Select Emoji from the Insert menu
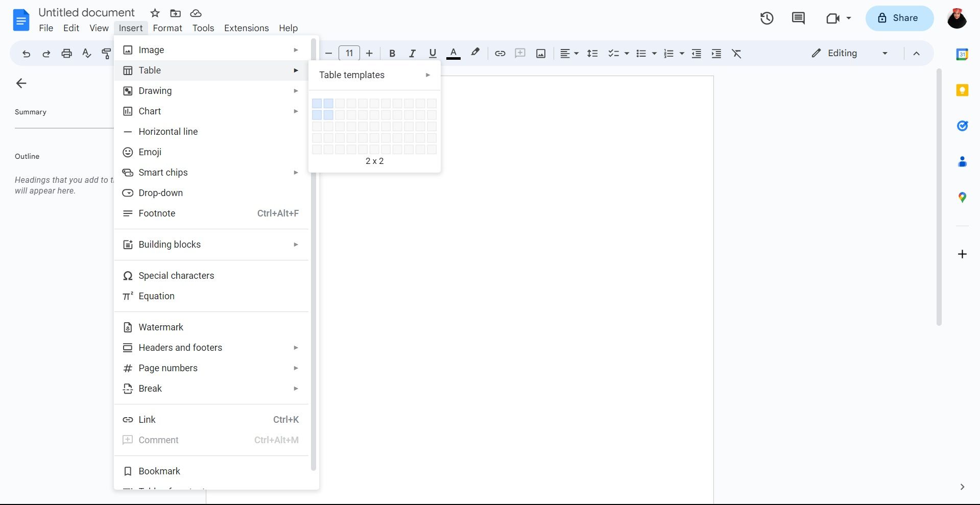The width and height of the screenshot is (980, 505). 150,152
